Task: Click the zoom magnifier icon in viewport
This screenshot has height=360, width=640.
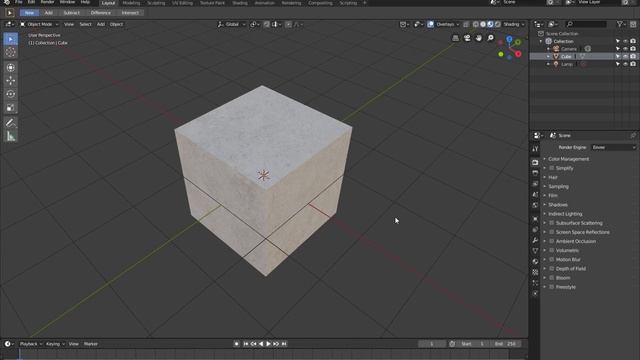Action: point(490,38)
